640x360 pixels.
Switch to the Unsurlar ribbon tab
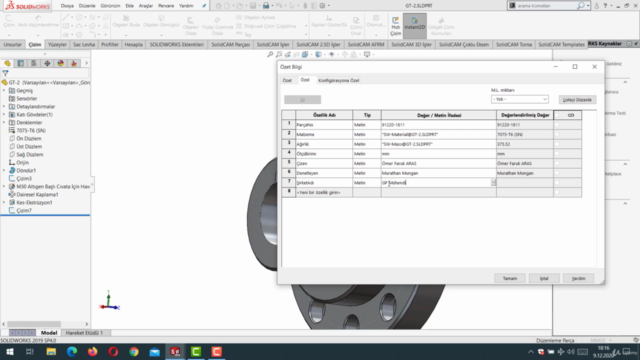[x=13, y=44]
